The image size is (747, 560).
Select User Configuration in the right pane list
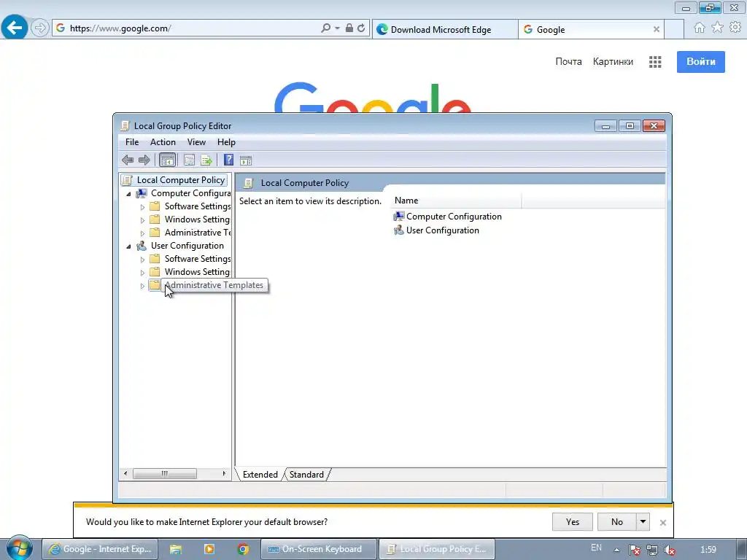[436, 230]
